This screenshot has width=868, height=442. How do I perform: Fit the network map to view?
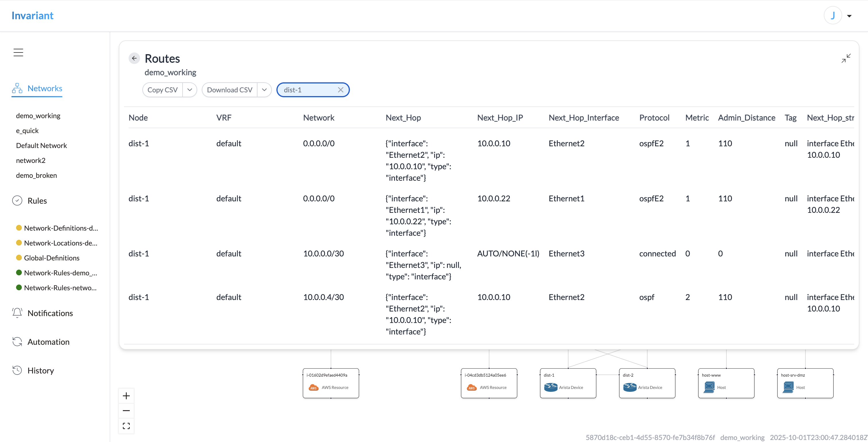(x=126, y=426)
